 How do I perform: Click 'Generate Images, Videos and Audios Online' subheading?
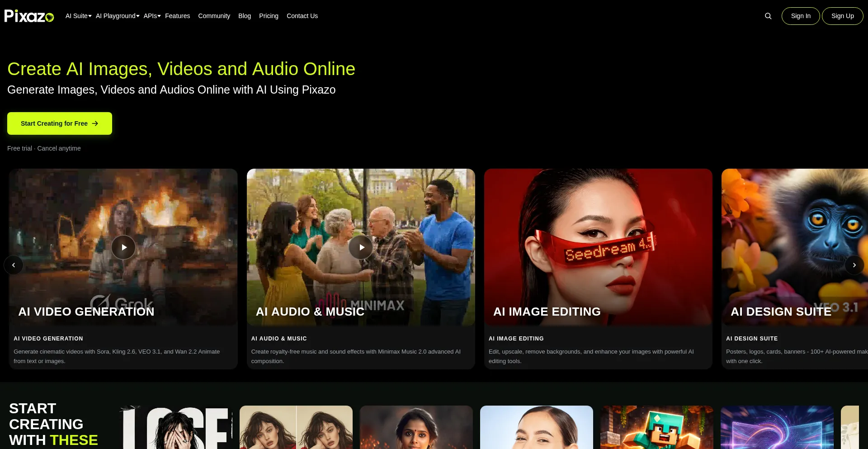point(171,90)
